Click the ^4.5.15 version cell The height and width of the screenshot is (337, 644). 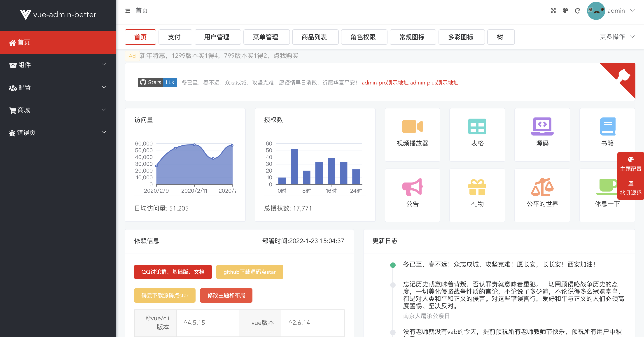[208, 323]
